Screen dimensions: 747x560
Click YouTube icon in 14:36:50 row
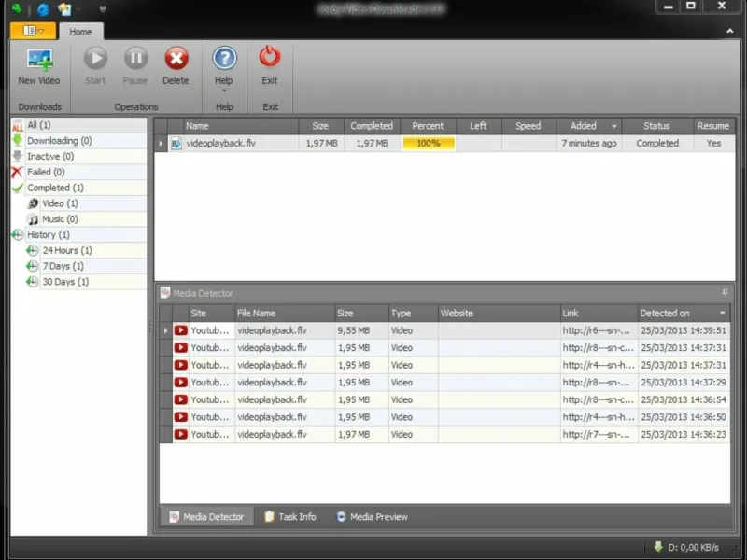180,416
